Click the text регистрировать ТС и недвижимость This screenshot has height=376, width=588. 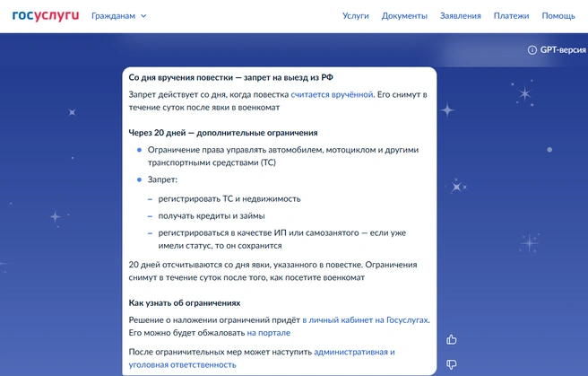(229, 199)
